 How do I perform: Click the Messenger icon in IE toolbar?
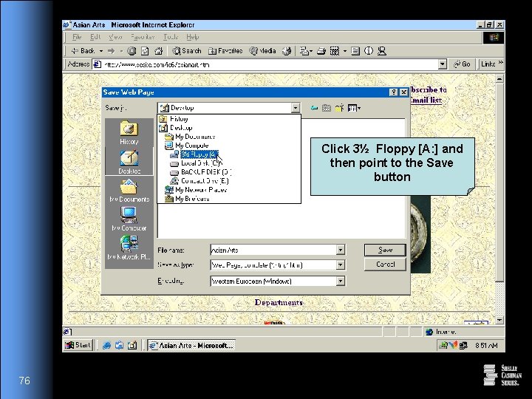point(382,51)
